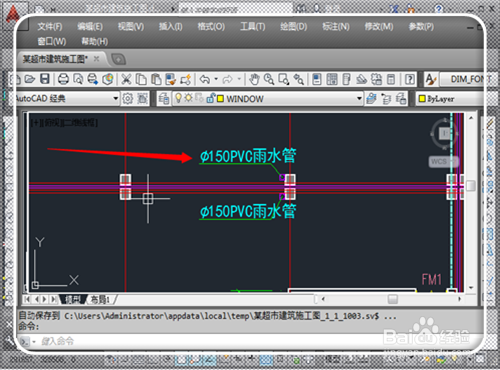500x370 pixels.
Task: Open the ByLayer color dropdown
Action: click(450, 99)
